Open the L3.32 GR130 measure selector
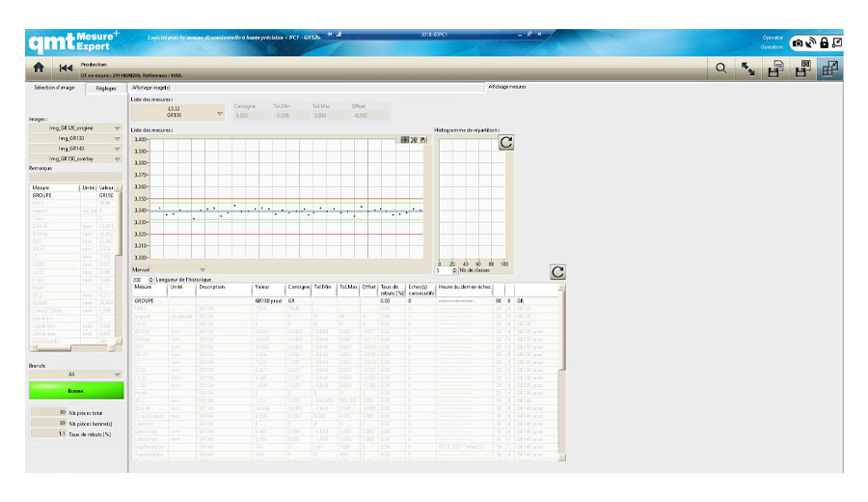The image size is (868, 502). point(177,112)
